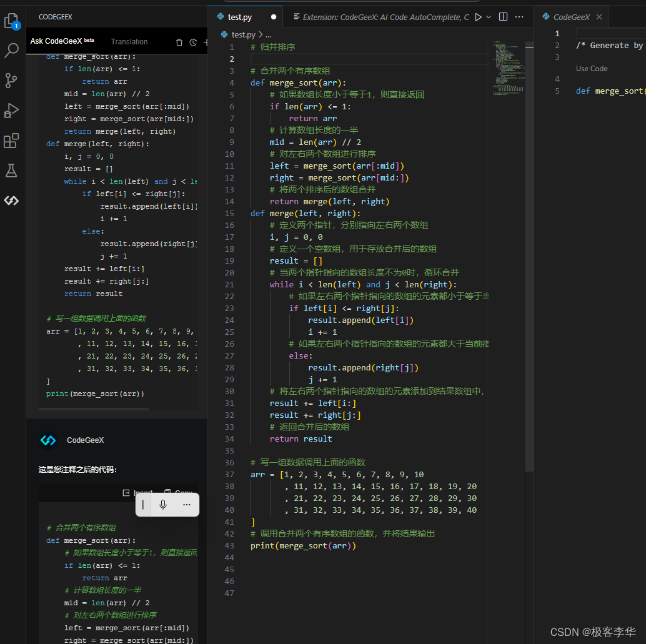646x644 pixels.
Task: Open the Run and Debug view
Action: 11,111
